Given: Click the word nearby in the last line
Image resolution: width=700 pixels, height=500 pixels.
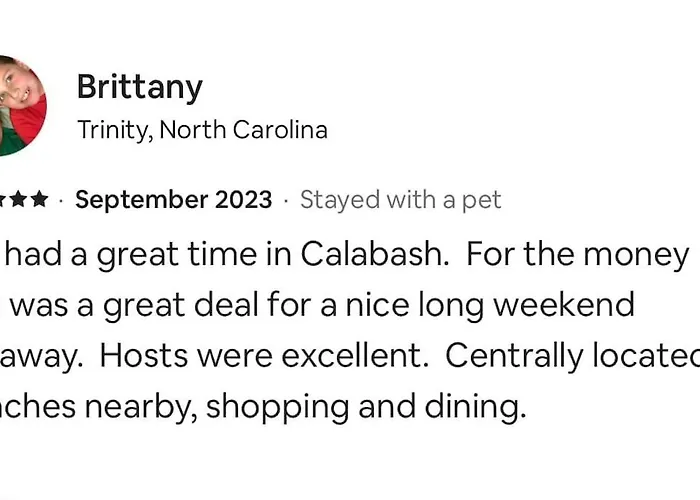Looking at the screenshot, I should 141,408.
